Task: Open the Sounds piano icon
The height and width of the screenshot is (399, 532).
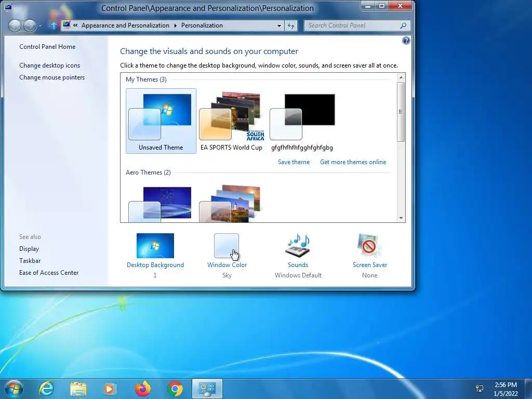Action: [x=298, y=246]
